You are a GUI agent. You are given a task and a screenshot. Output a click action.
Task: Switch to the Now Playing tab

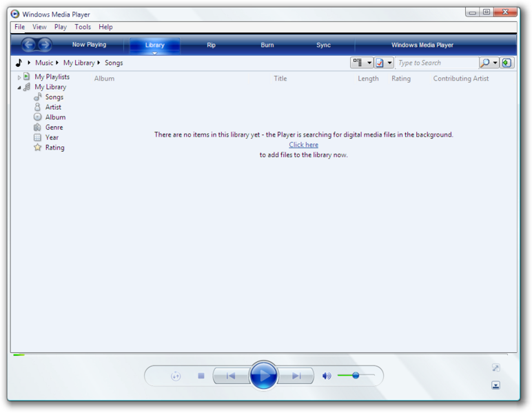pyautogui.click(x=89, y=45)
